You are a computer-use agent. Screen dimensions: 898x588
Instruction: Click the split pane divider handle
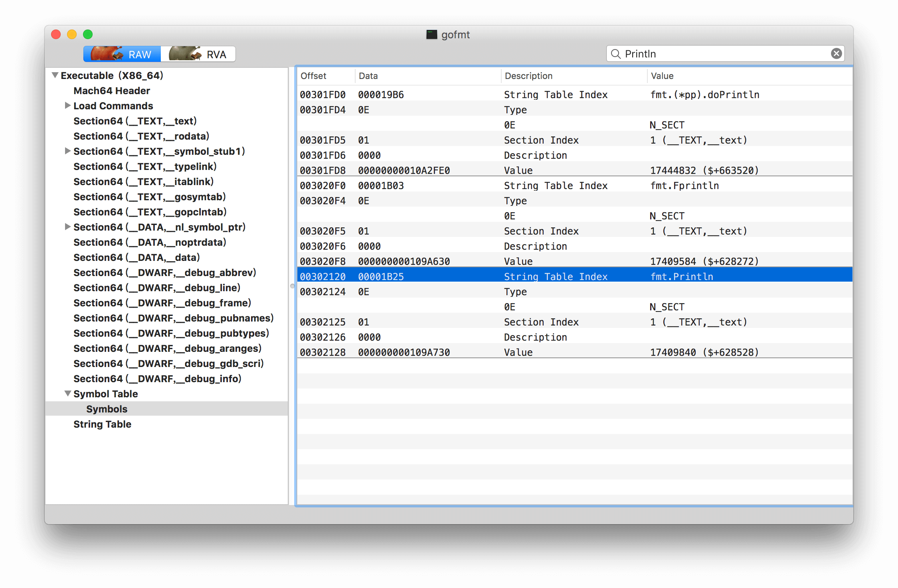292,286
